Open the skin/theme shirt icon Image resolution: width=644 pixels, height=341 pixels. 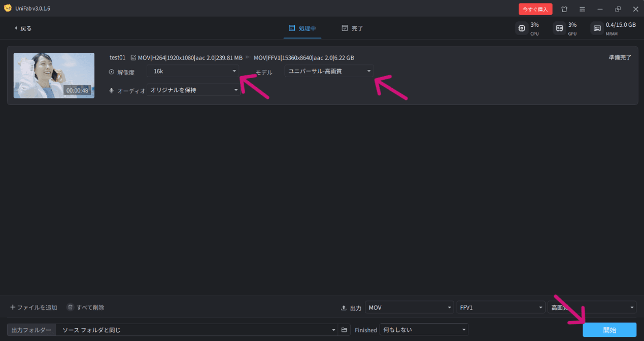(x=564, y=9)
